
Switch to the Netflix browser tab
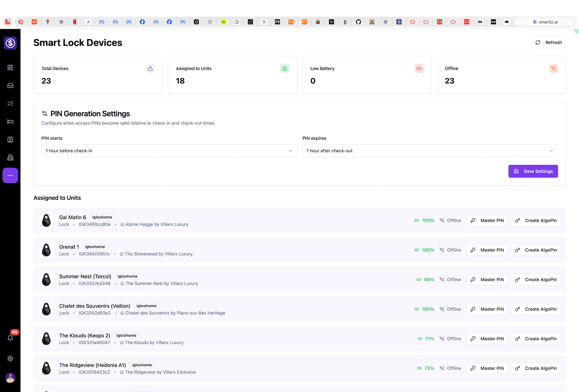click(75, 22)
